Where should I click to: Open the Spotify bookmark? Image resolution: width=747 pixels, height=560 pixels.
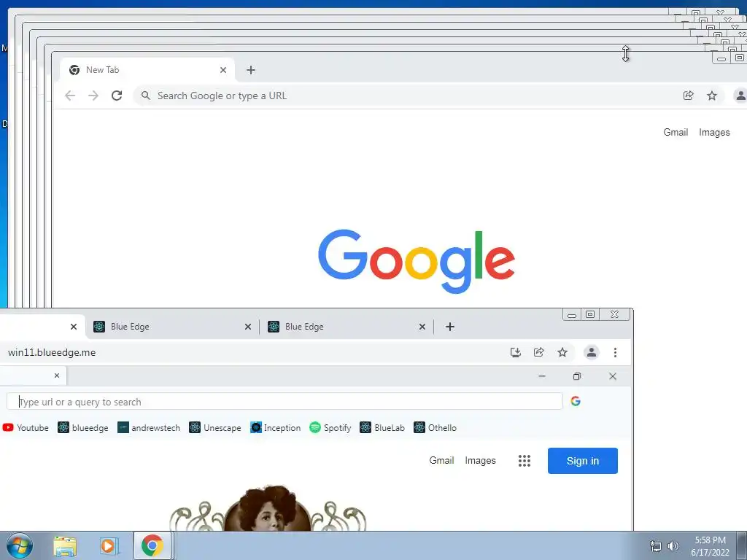click(330, 427)
